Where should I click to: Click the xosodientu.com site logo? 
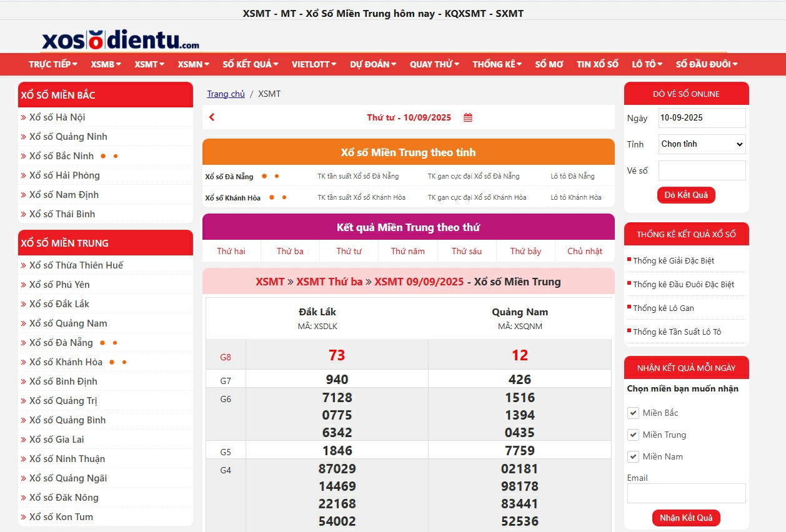[121, 39]
